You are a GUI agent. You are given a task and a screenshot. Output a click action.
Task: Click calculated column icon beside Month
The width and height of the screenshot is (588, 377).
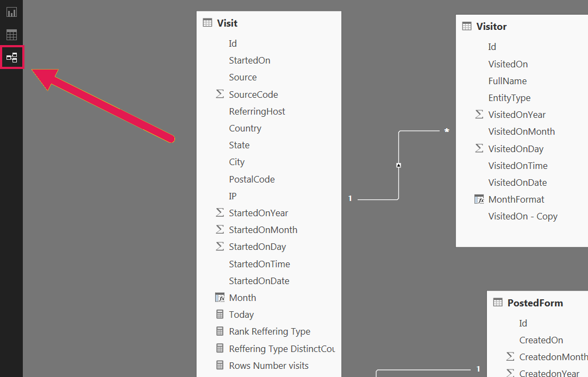click(x=220, y=298)
